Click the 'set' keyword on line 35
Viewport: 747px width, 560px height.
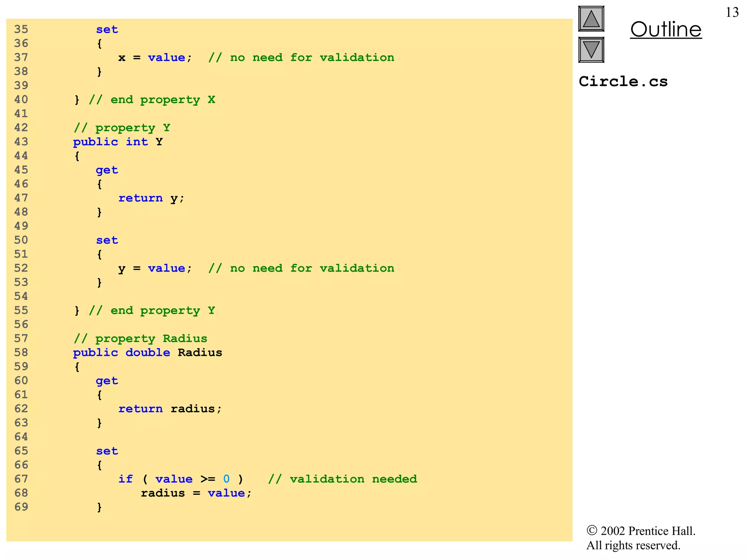107,30
